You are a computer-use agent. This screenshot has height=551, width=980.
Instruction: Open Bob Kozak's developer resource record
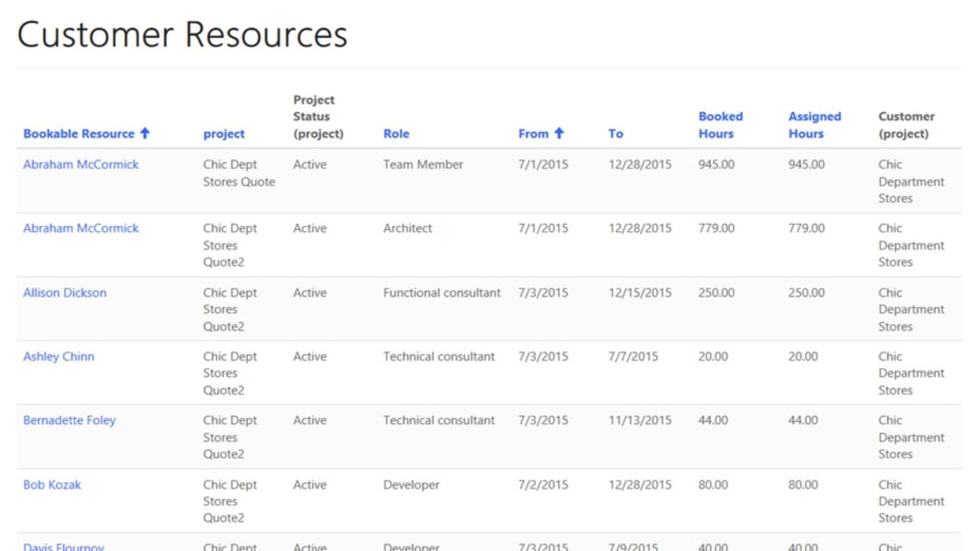pos(52,485)
